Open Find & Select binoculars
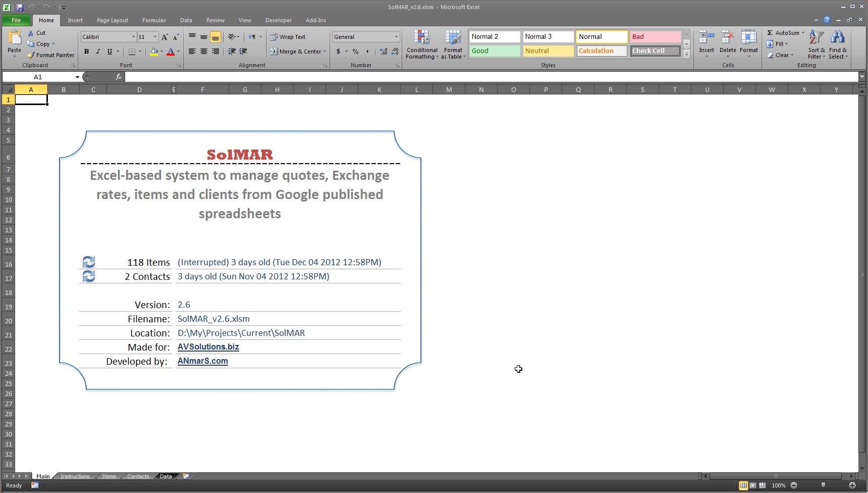The width and height of the screenshot is (868, 493). [838, 44]
